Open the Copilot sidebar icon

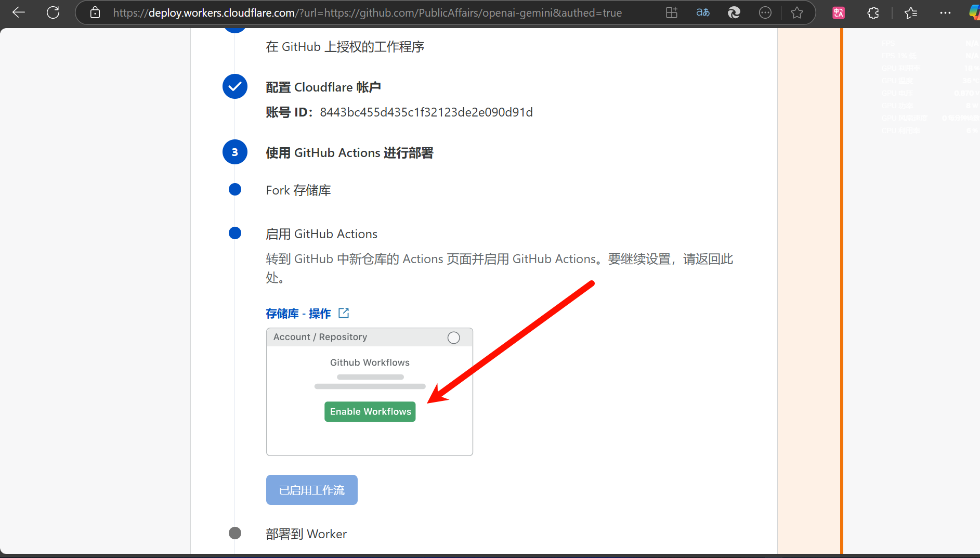point(974,12)
